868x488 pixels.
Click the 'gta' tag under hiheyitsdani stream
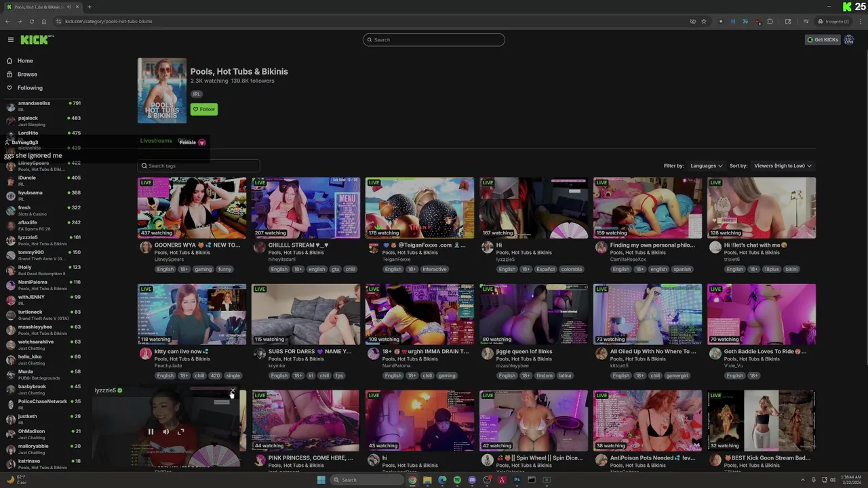(x=335, y=269)
